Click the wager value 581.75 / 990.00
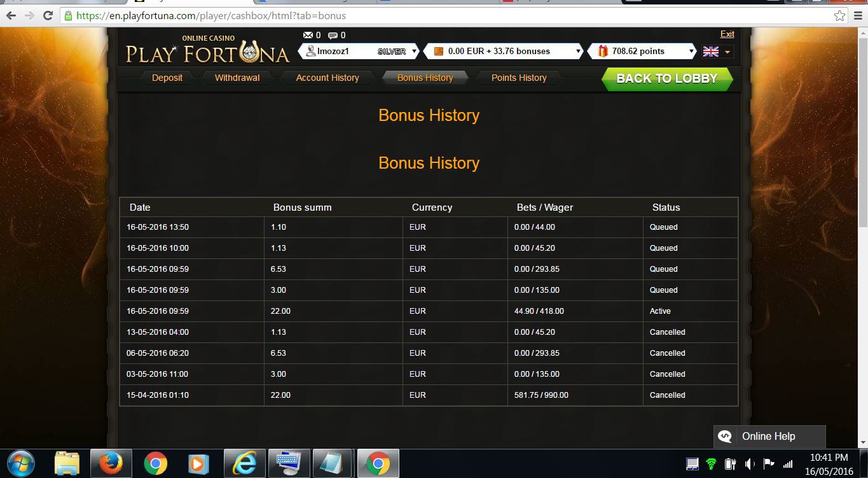868x478 pixels. pos(541,395)
